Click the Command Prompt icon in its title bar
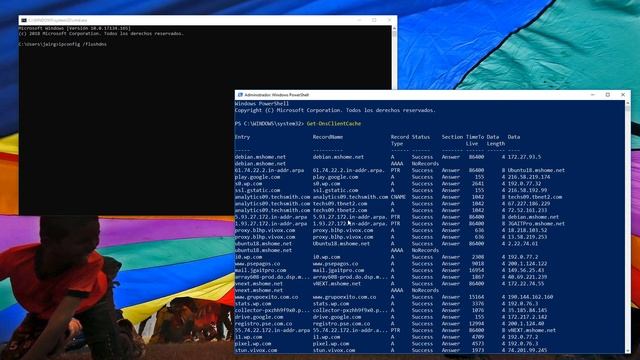This screenshot has height=360, width=640. click(x=24, y=20)
